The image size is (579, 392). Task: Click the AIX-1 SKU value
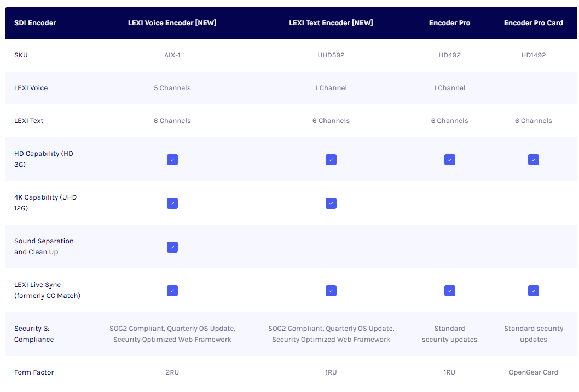(x=172, y=55)
